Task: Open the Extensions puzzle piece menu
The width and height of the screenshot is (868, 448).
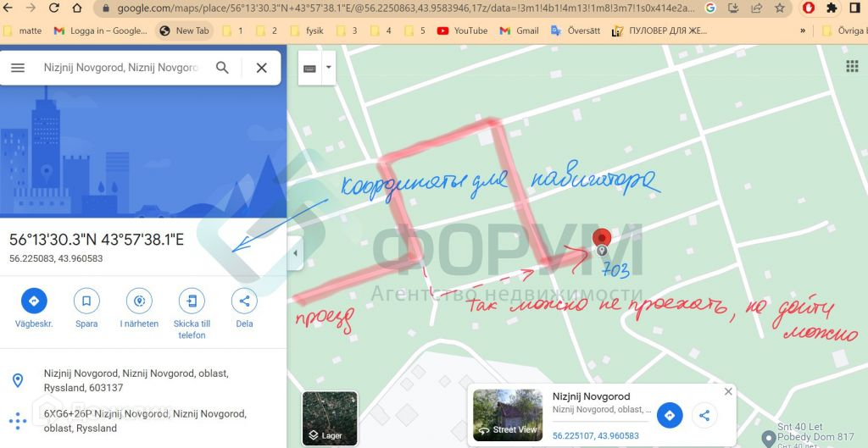Action: [832, 8]
